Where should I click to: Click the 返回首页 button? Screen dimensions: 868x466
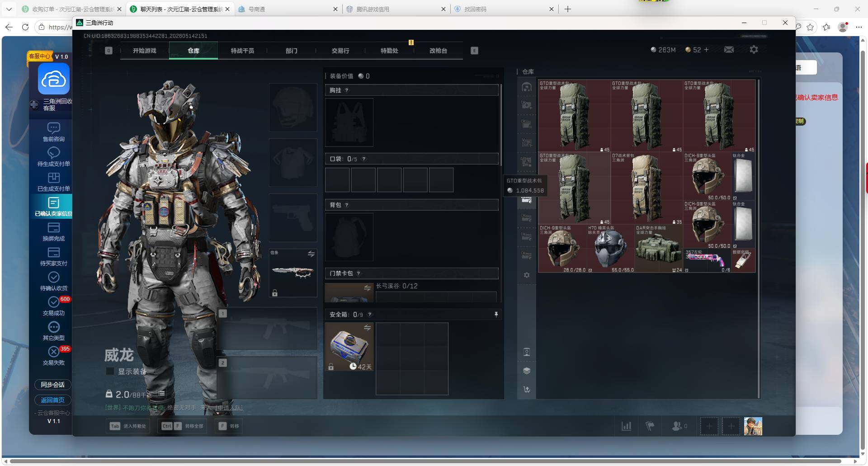[53, 400]
